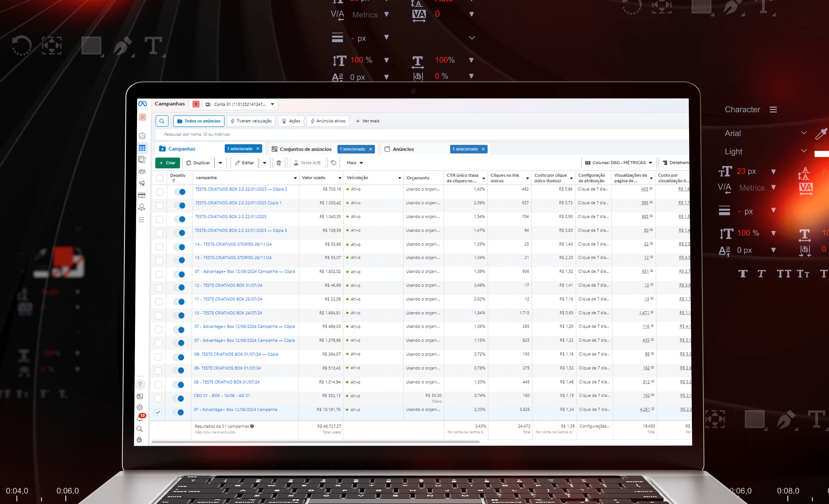The height and width of the screenshot is (504, 829).
Task: Switch to the Anúncios tab
Action: click(403, 149)
